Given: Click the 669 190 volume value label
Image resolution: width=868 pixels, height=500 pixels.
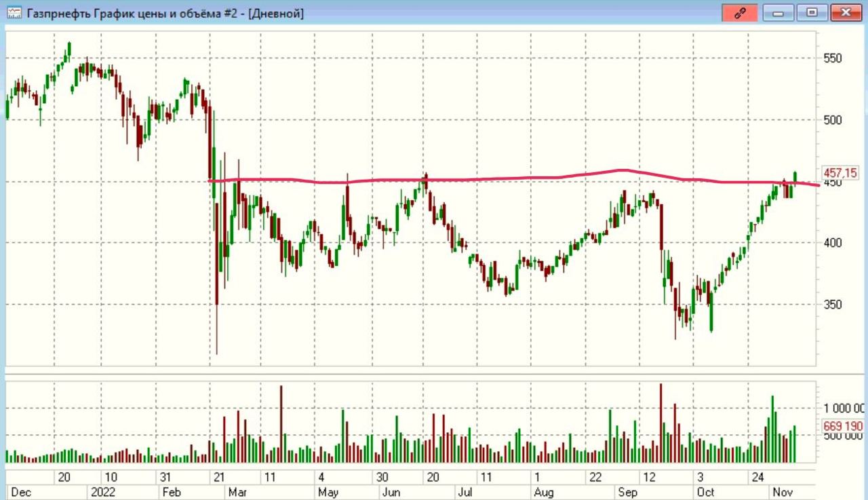Looking at the screenshot, I should pyautogui.click(x=843, y=426).
